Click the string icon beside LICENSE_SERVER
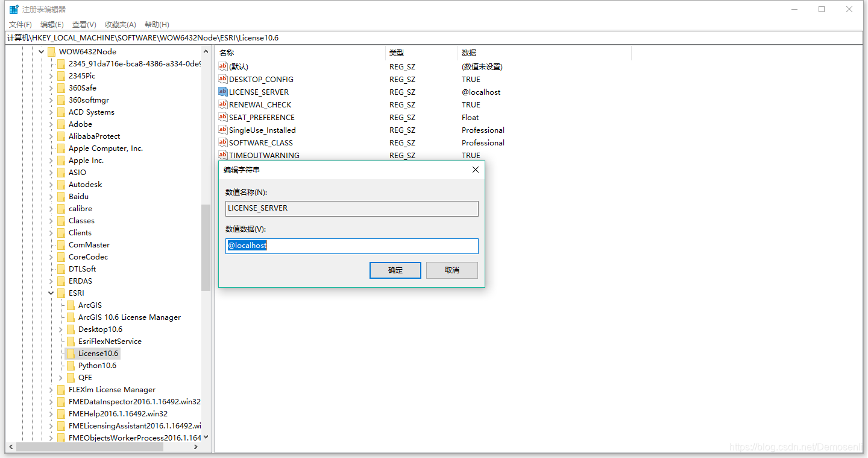The image size is (868, 458). (x=223, y=92)
